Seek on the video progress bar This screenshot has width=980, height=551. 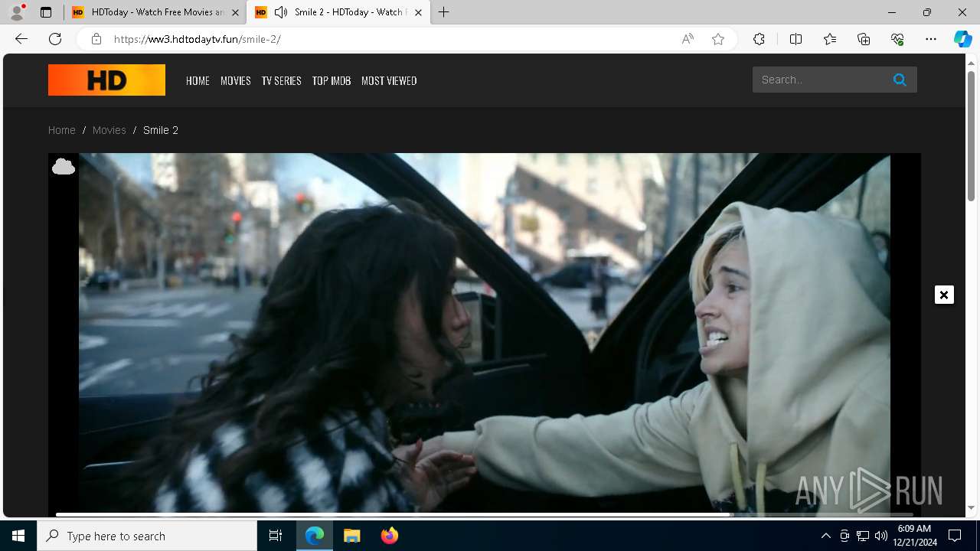[x=485, y=514]
